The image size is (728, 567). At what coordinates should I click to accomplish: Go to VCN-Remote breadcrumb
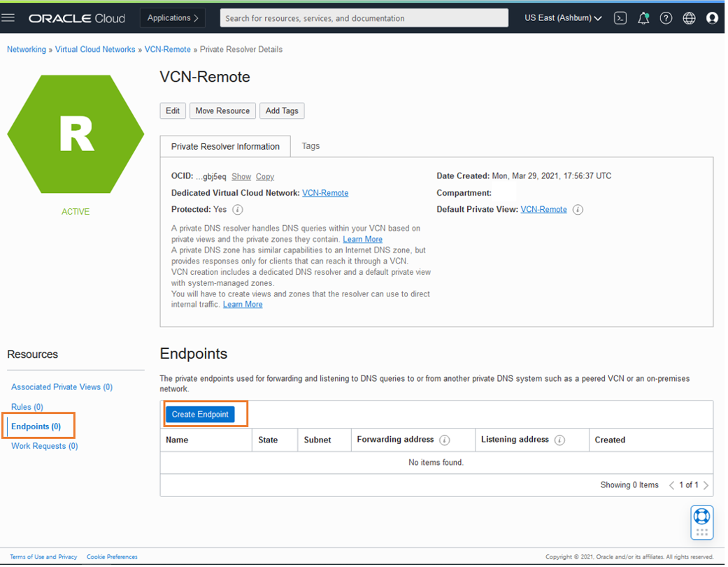click(x=168, y=49)
